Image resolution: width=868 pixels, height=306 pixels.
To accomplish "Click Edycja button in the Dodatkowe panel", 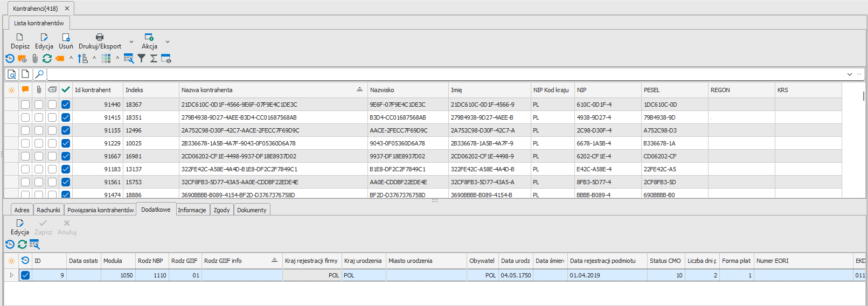I will pyautogui.click(x=20, y=227).
